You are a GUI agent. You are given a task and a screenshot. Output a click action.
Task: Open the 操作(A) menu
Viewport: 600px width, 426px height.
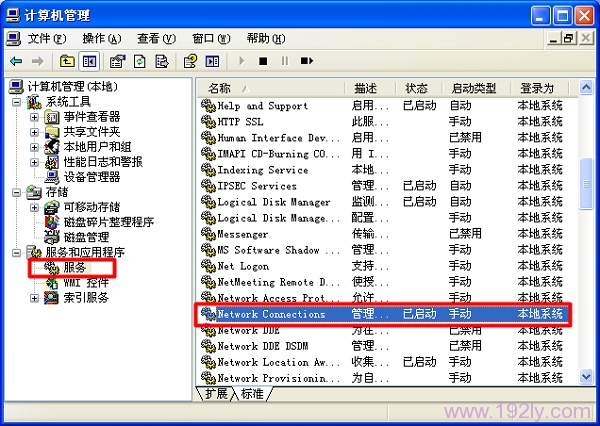[x=102, y=39]
